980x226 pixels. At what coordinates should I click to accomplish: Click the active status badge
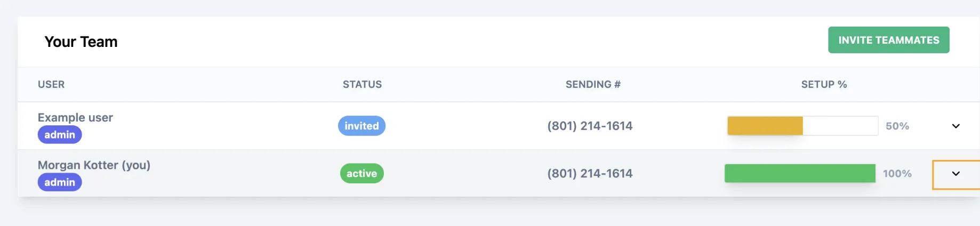(x=362, y=173)
